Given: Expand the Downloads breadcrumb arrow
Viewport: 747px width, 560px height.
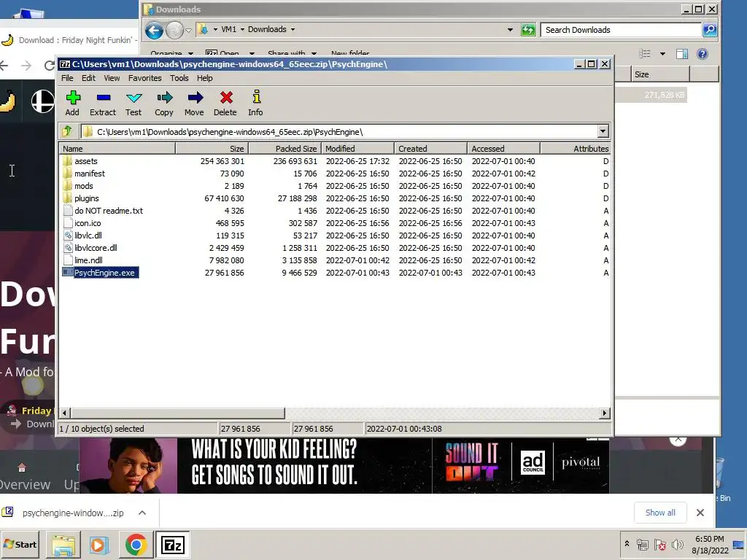Looking at the screenshot, I should [x=293, y=29].
